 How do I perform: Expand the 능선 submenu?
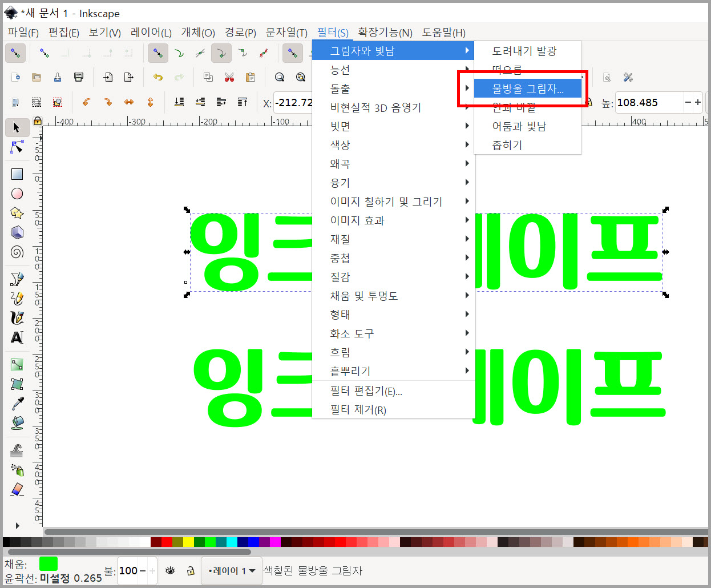(394, 70)
